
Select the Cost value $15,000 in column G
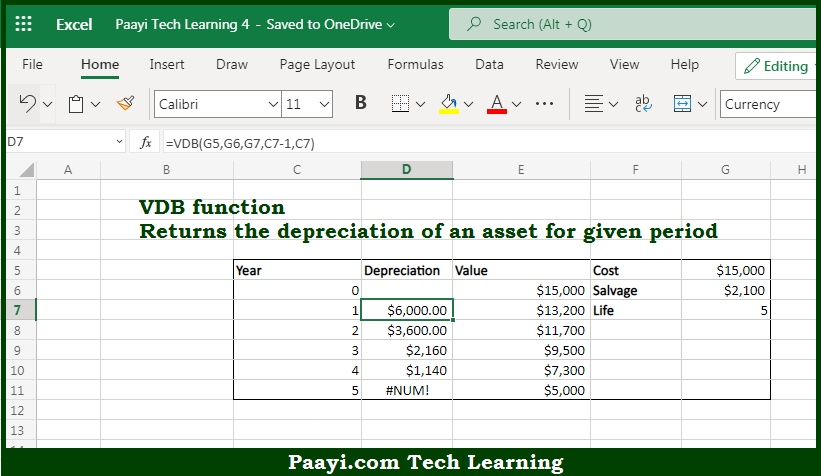tap(726, 270)
